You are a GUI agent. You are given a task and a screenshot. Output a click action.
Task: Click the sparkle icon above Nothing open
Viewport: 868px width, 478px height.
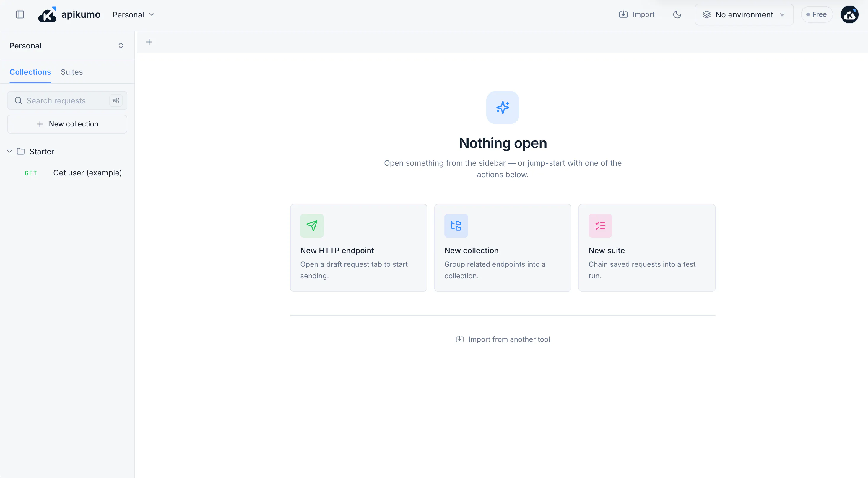tap(503, 108)
